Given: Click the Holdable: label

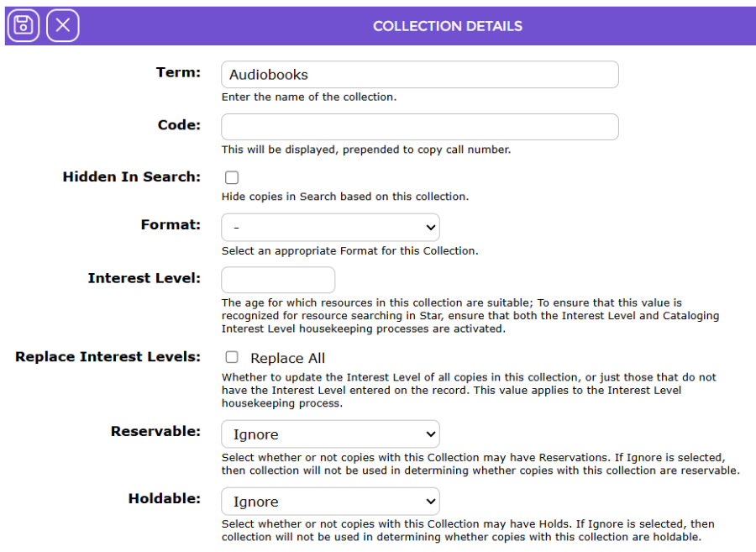Looking at the screenshot, I should (165, 498).
